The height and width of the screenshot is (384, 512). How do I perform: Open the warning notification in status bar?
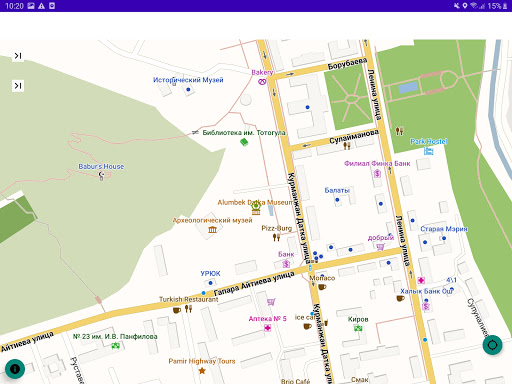tap(41, 6)
